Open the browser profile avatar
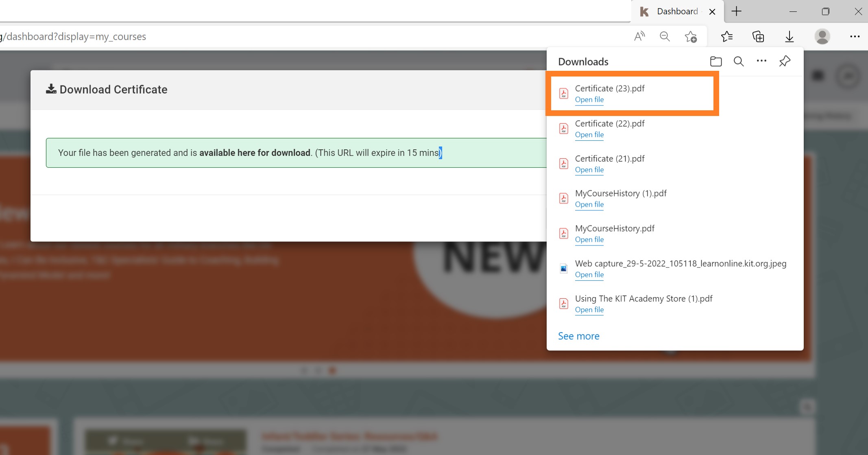 coord(822,37)
